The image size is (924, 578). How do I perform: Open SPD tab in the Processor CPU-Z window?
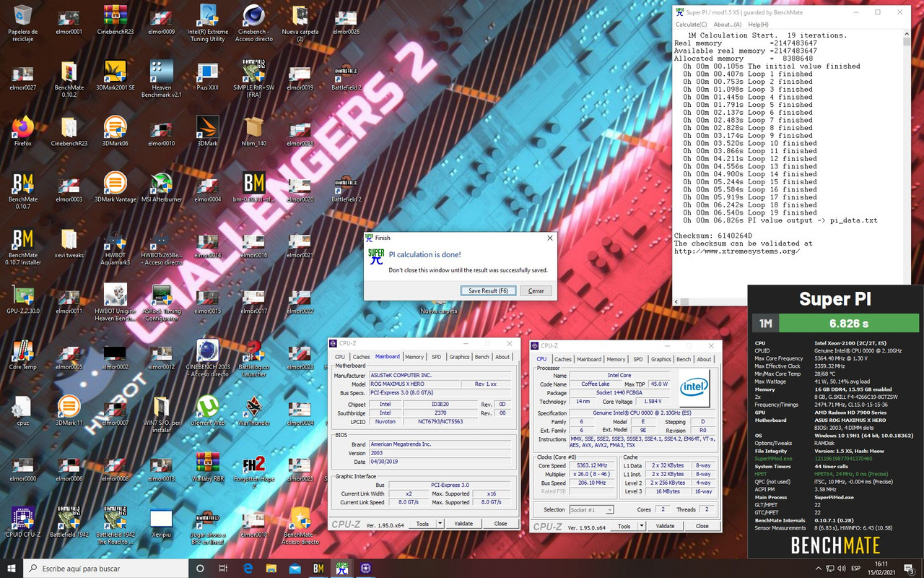pyautogui.click(x=638, y=359)
